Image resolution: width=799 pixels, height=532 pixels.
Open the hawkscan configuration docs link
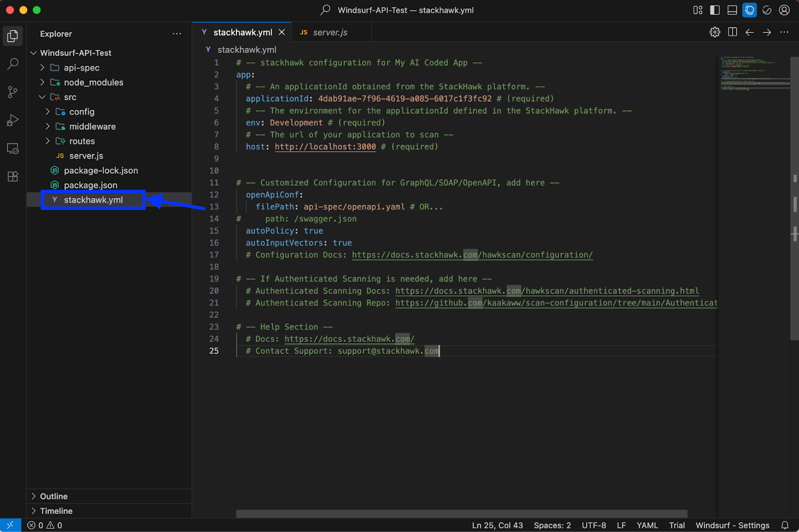[x=472, y=255]
